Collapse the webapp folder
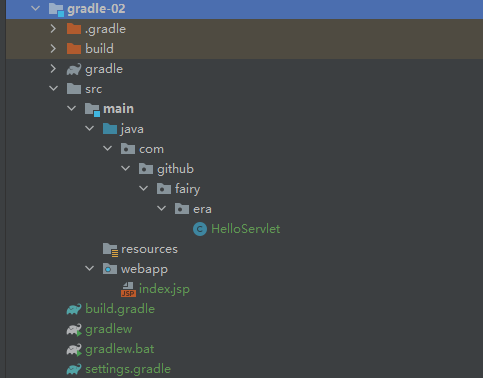Image resolution: width=483 pixels, height=378 pixels. [x=89, y=269]
